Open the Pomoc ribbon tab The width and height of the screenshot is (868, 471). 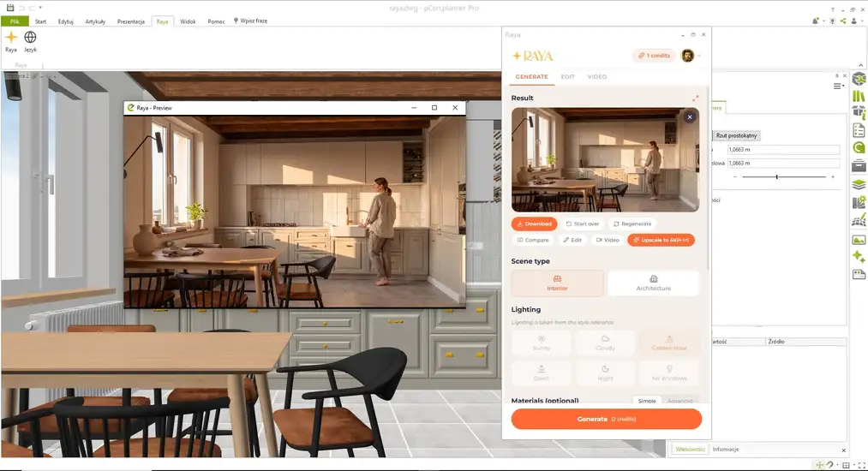[x=216, y=21]
